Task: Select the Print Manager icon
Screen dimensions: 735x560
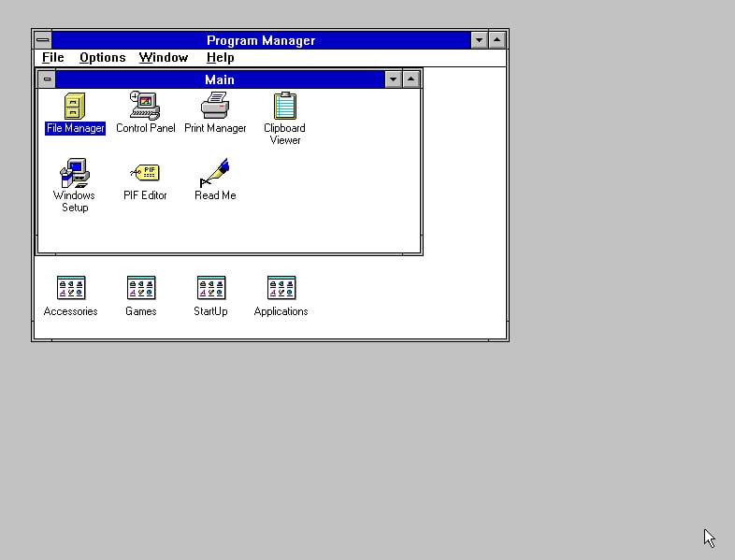Action: click(x=215, y=106)
